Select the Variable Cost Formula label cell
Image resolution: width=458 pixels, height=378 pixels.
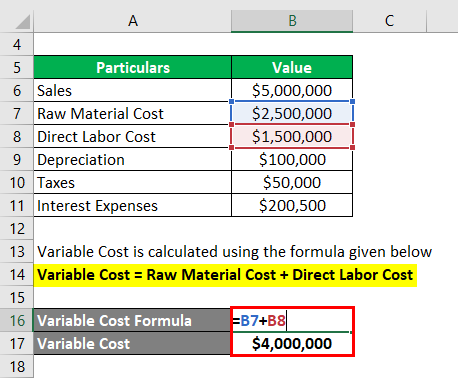point(132,320)
